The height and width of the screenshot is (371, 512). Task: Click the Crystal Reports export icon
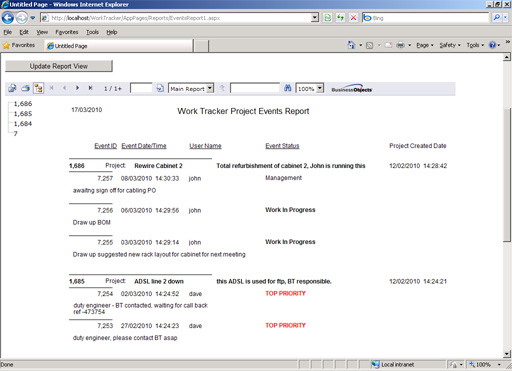12,88
